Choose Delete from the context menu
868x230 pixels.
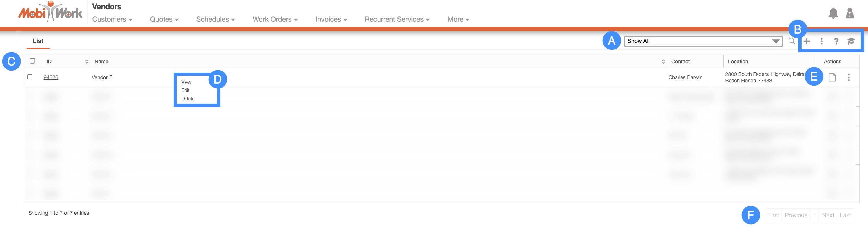coord(188,99)
